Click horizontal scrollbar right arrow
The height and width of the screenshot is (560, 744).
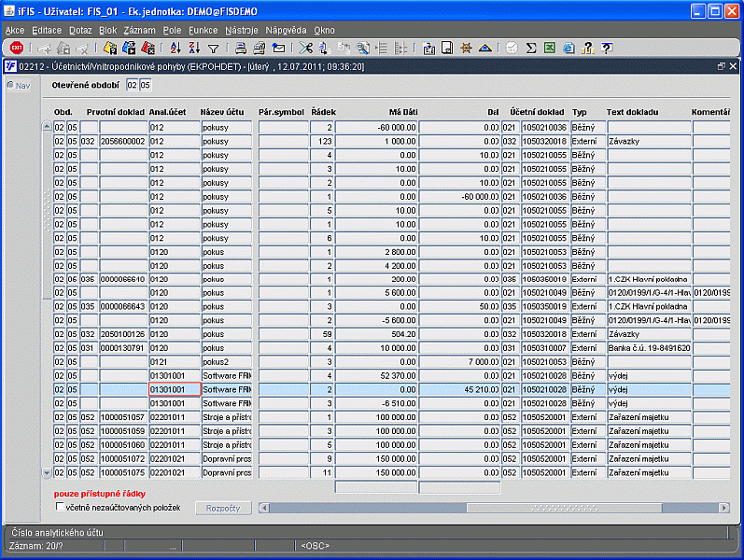(724, 508)
